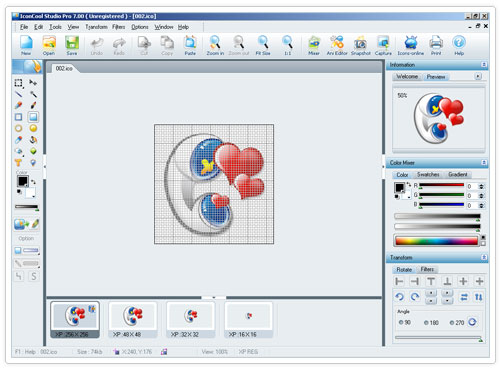Open the Mixer from the toolbar
Screen dimensions: 500x370
[x=314, y=45]
